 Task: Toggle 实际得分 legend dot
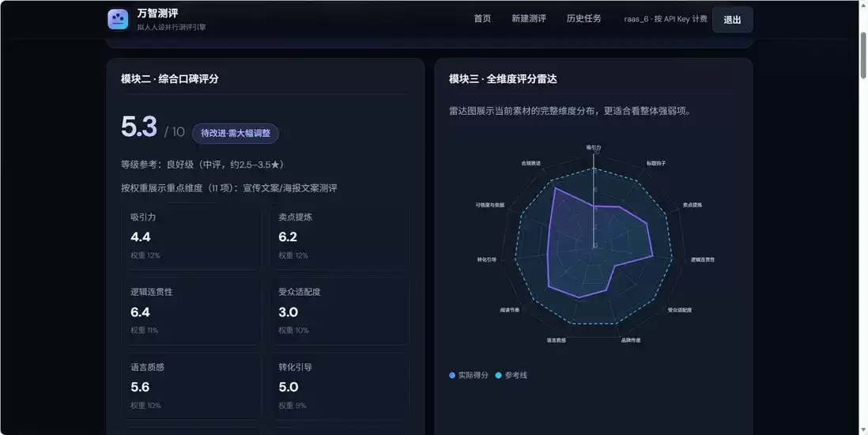[452, 376]
